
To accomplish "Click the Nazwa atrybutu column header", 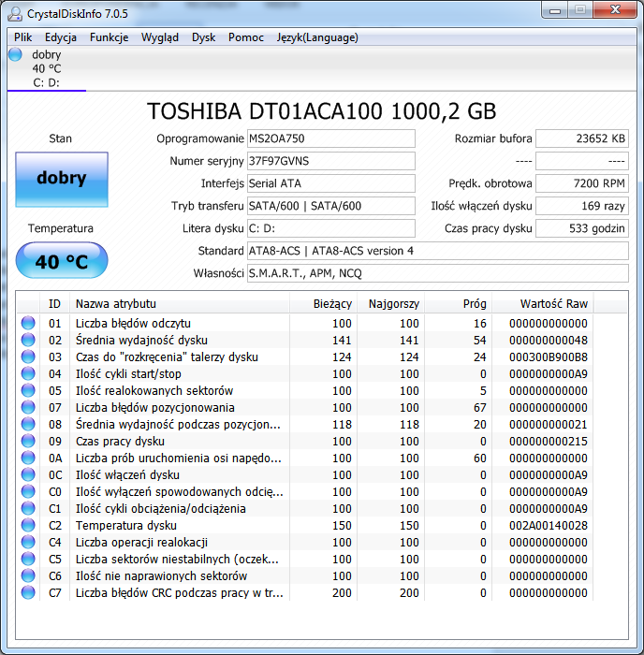I will [180, 304].
